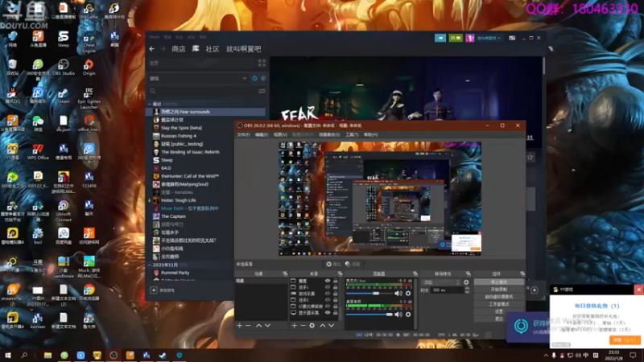Move source down in OBS sources panel
Screen dimensions: 644x362
coord(331,326)
